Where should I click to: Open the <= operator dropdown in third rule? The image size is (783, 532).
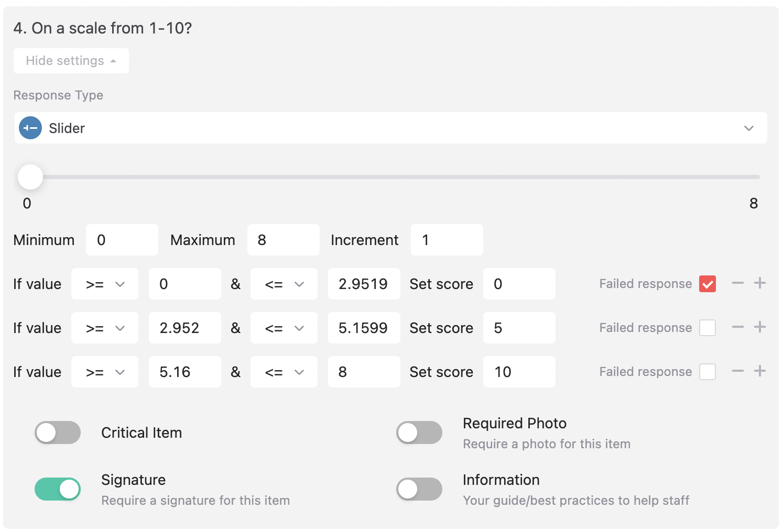click(x=284, y=372)
